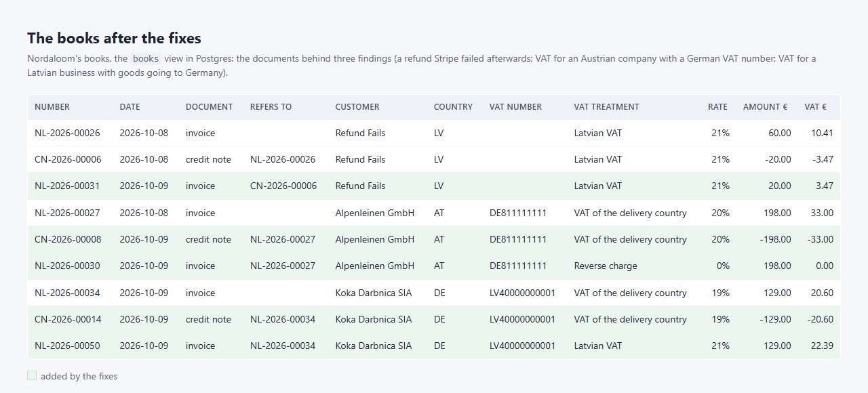Click the VAT NUMBER column header
Image resolution: width=868 pixels, height=393 pixels.
click(515, 107)
